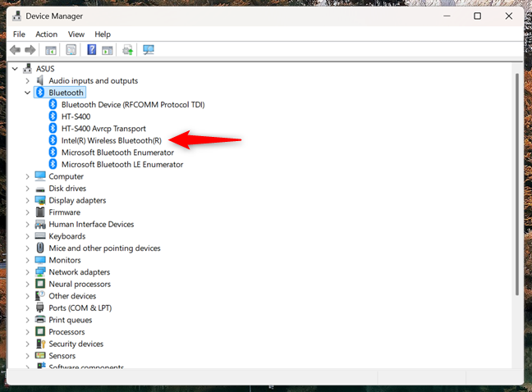The height and width of the screenshot is (392, 532).
Task: Collapse the Bluetooth category
Action: [27, 93]
